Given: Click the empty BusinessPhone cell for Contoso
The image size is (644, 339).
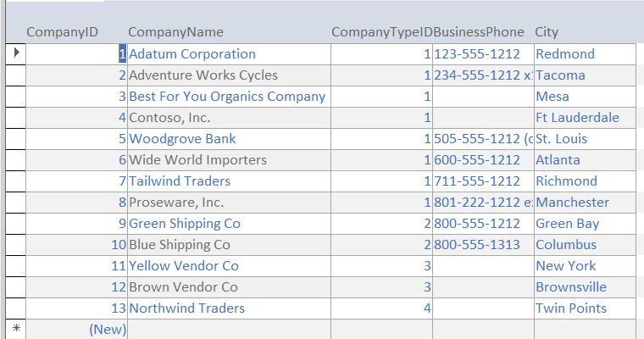Looking at the screenshot, I should (x=483, y=118).
